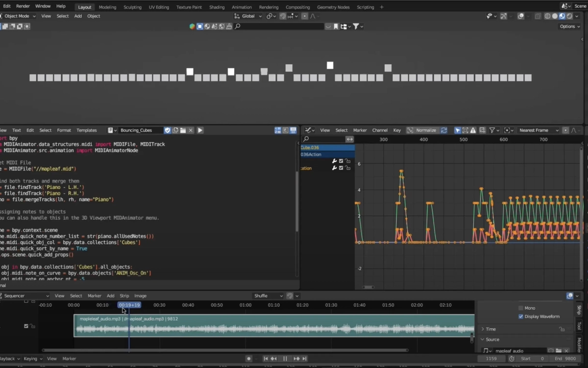Expand the Time panel section
The height and width of the screenshot is (368, 588).
coord(490,329)
